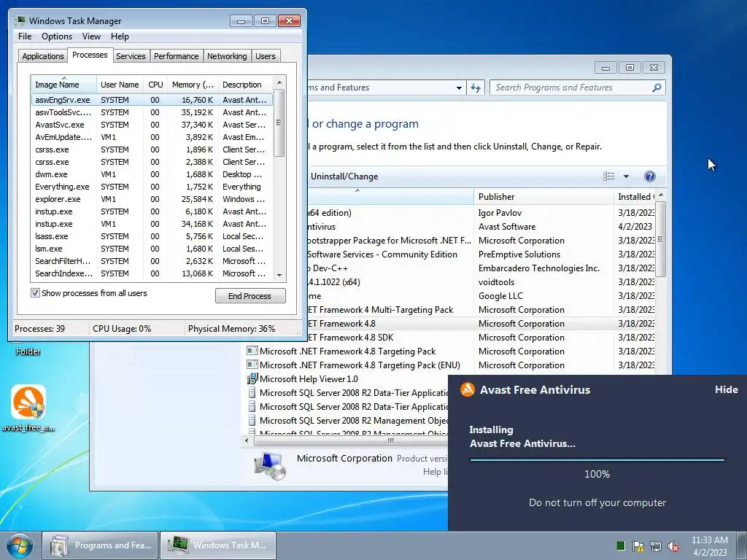Select the SearchIndexe... process row
The height and width of the screenshot is (560, 747).
pyautogui.click(x=152, y=273)
